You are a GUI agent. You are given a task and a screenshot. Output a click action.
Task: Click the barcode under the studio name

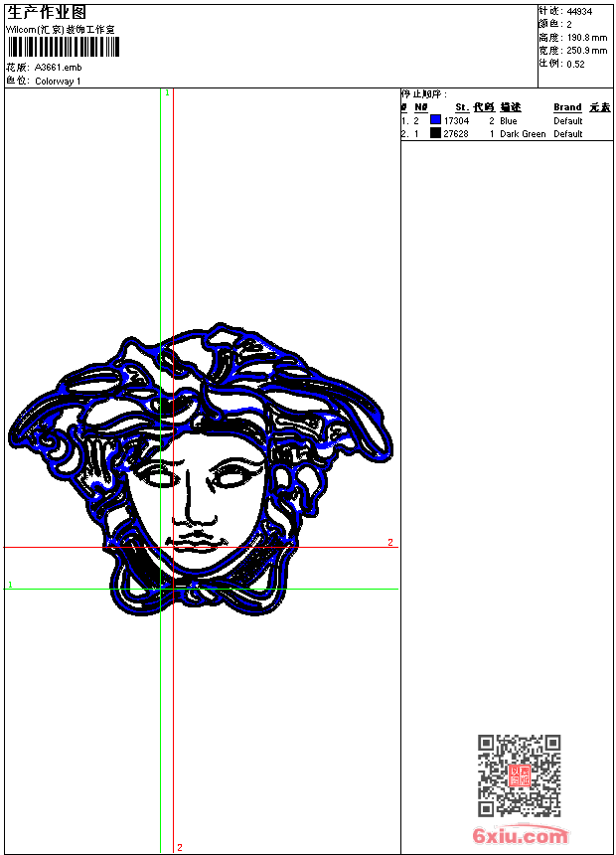coord(64,47)
